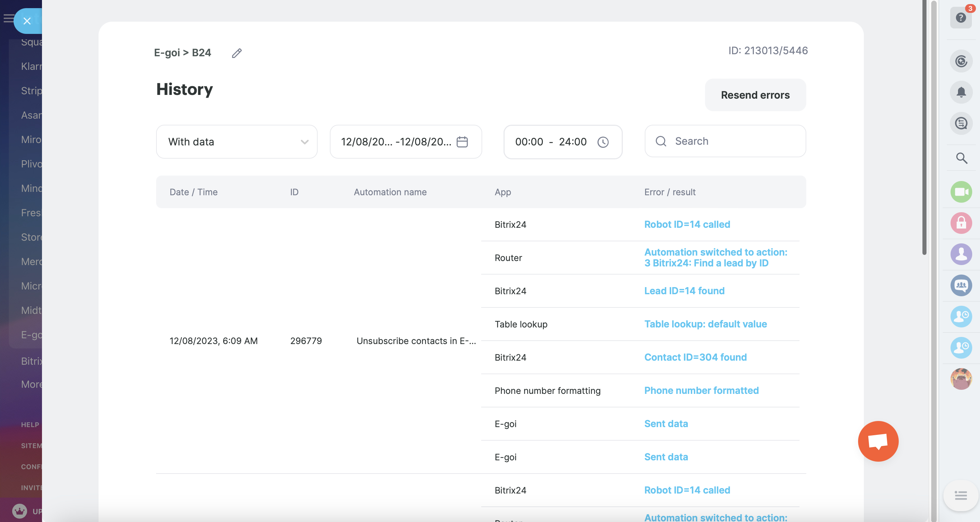Open the orange live chat bubble
The image size is (980, 522).
click(x=878, y=441)
